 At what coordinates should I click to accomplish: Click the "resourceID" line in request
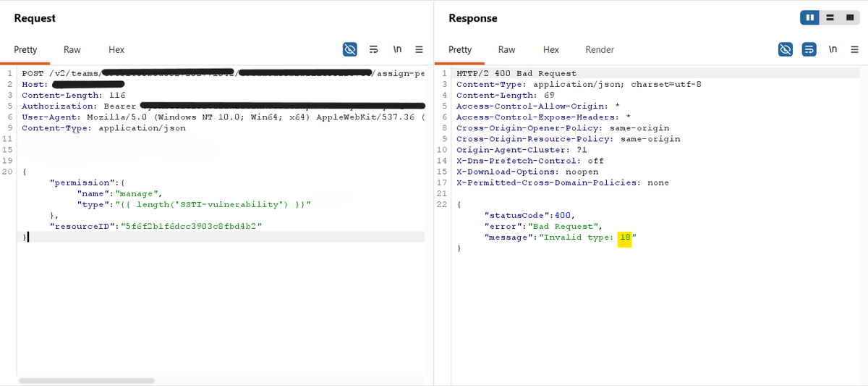click(x=155, y=226)
